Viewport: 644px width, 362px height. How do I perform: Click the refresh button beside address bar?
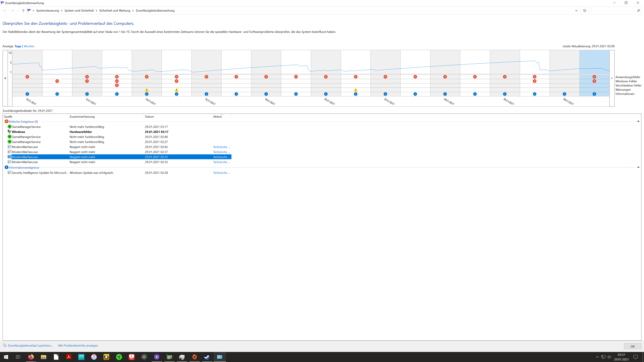(584, 11)
